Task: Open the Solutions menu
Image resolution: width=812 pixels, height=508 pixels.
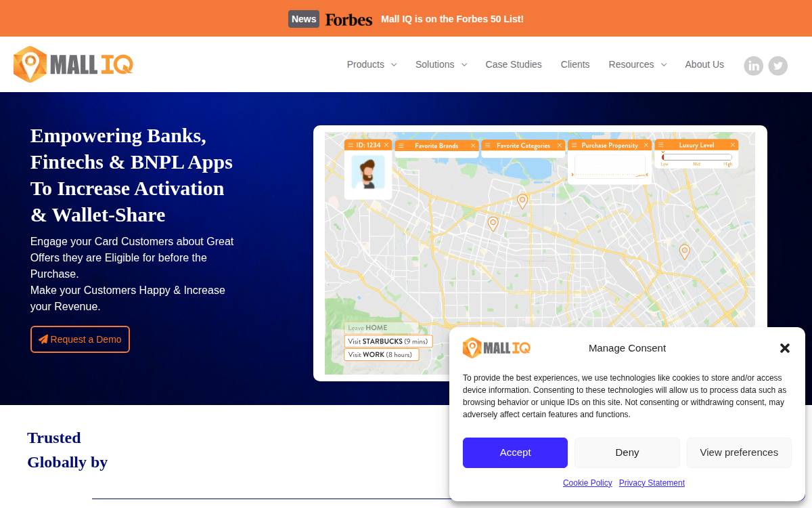Action: pos(434,64)
